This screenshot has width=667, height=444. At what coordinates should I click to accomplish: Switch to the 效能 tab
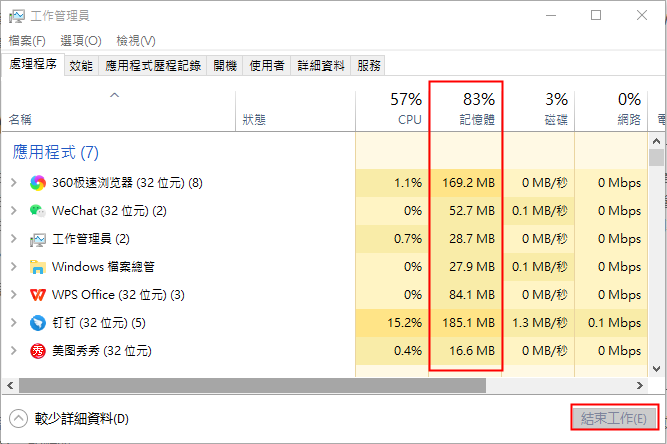click(x=81, y=65)
